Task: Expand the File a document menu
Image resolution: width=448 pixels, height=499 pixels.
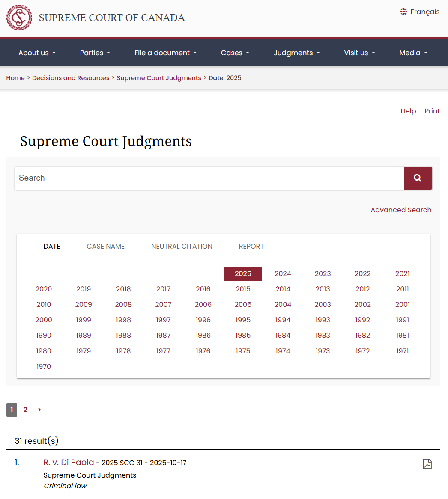Action: (165, 53)
